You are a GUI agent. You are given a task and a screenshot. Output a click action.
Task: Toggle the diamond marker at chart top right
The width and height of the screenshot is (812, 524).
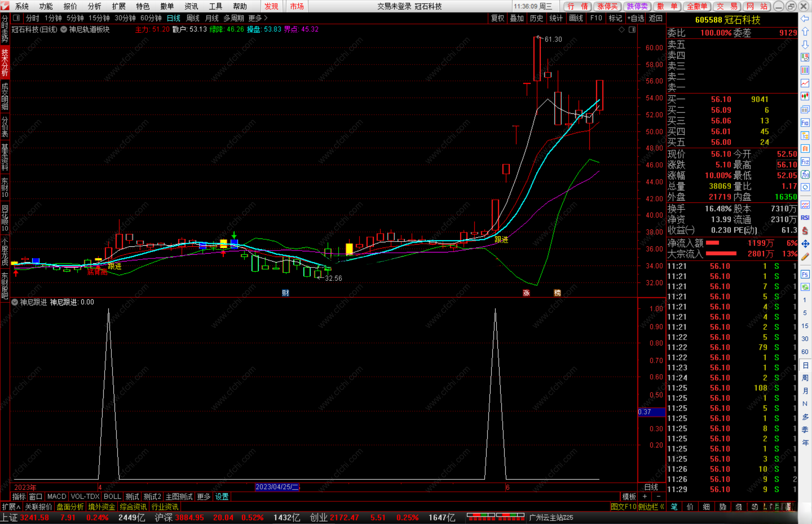click(622, 30)
